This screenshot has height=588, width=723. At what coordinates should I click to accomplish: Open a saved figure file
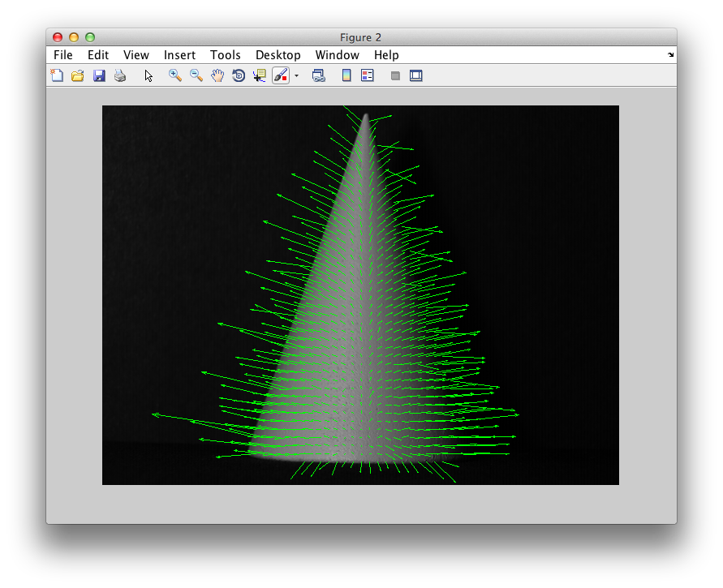pos(76,75)
